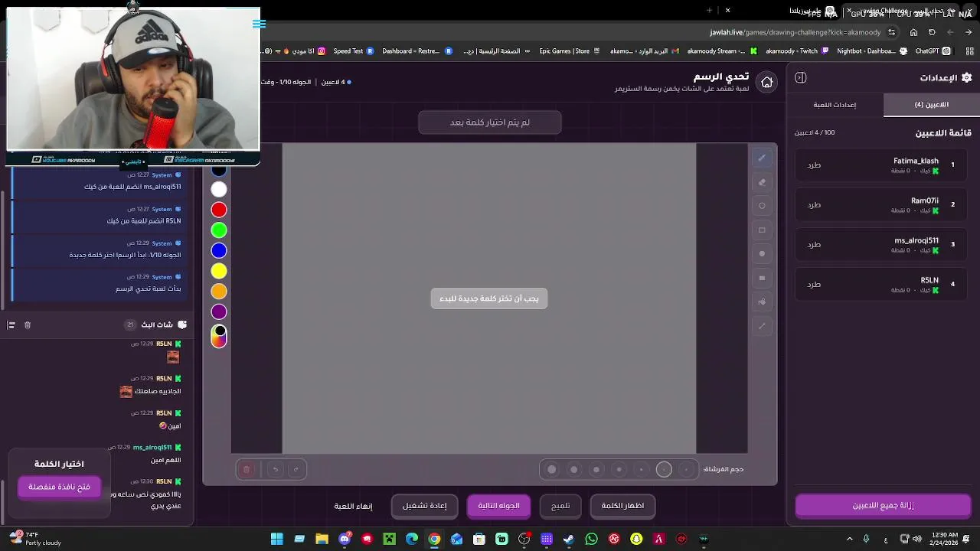
Task: Kick player ms_alroqi511 with طرد
Action: (x=814, y=244)
